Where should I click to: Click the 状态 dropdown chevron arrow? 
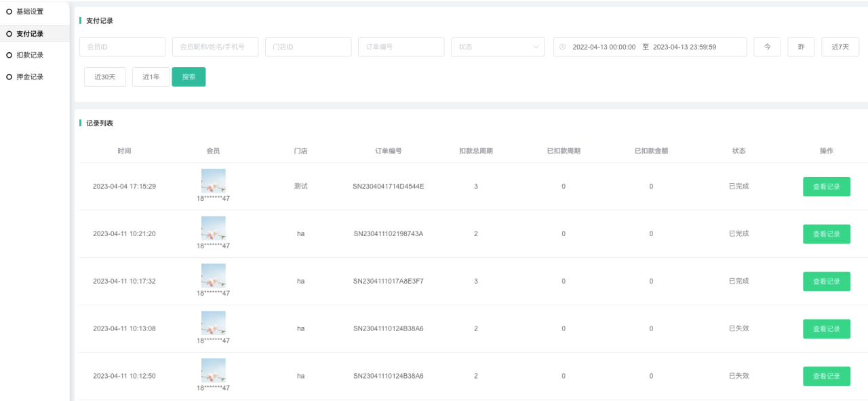536,47
